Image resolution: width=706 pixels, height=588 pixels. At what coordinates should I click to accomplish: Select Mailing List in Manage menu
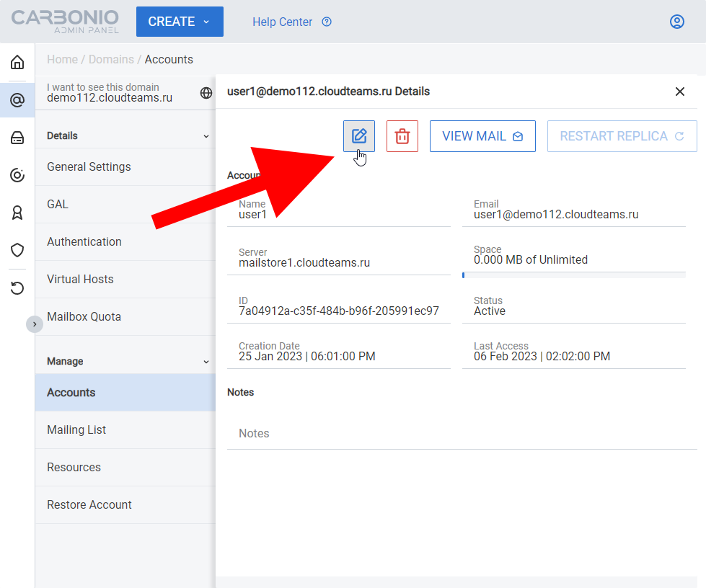[x=76, y=429]
